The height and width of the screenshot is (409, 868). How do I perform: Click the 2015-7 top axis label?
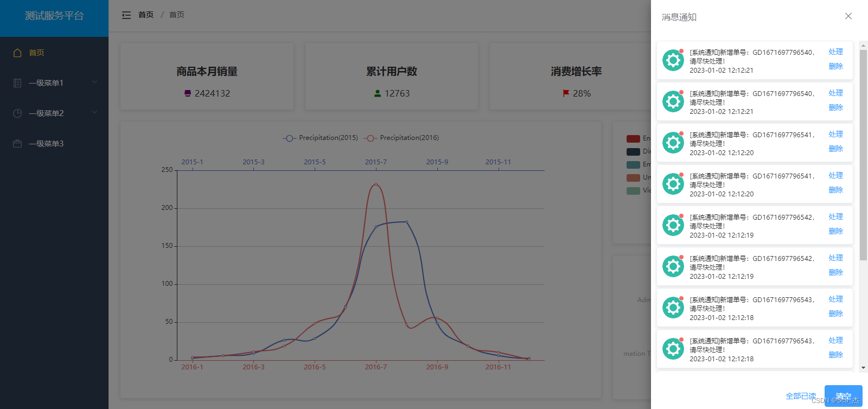[x=376, y=162]
